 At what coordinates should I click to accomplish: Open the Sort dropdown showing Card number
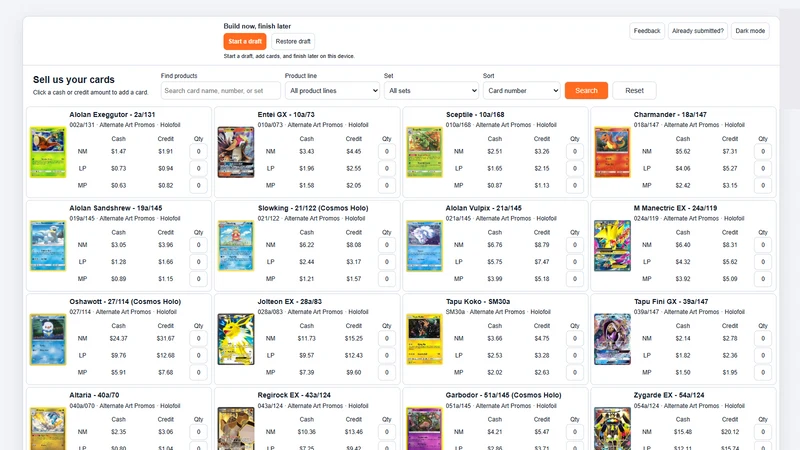point(521,90)
